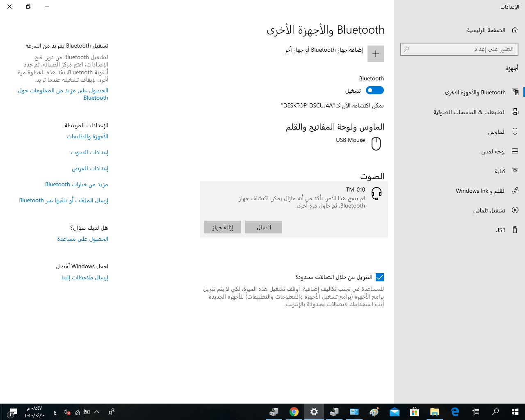Click the إضافة جهاز Bluetooth أو جهاز آخر label
Screen dimensions: 525x420
point(324,50)
